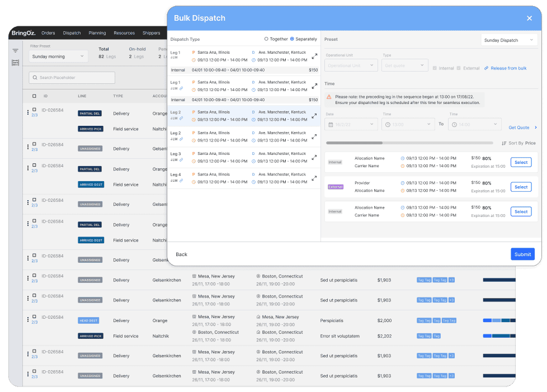Select the Leg 3 row in Bulk Dispatch
Viewport: 547px width, 392px height.
click(244, 157)
